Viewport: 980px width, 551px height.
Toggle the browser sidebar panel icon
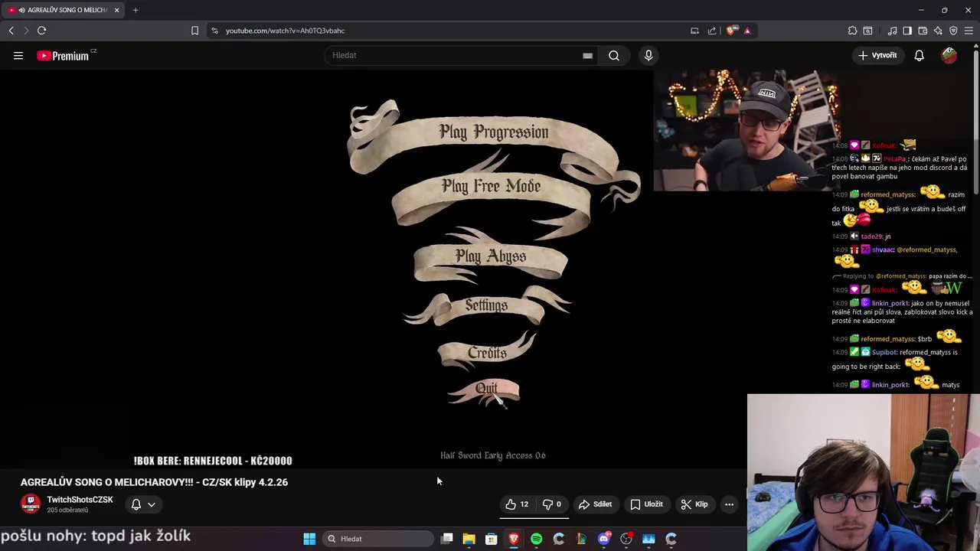pos(907,31)
